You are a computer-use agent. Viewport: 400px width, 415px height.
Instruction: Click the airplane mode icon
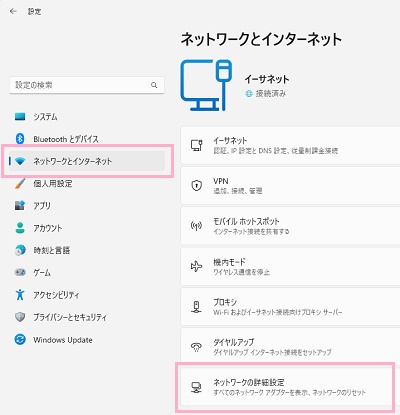[x=196, y=266]
